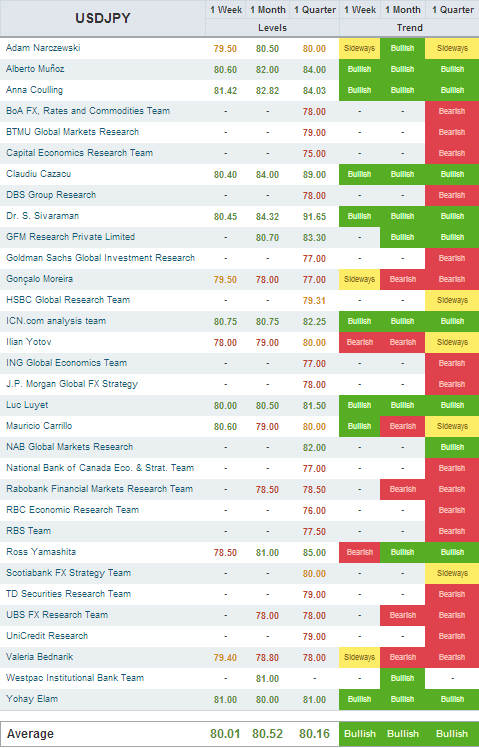Select Luc Luyet's 81.50 quarter value
Screen dimensions: 479x748
click(x=314, y=405)
